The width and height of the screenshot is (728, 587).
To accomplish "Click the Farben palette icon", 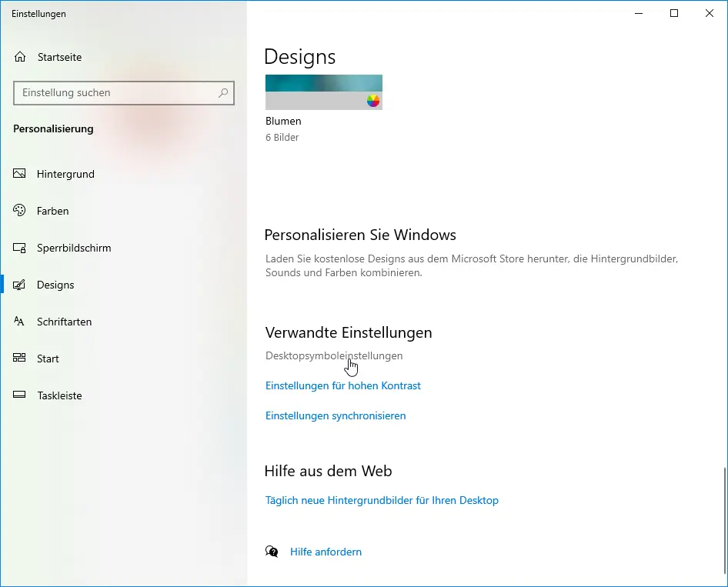I will coord(19,210).
